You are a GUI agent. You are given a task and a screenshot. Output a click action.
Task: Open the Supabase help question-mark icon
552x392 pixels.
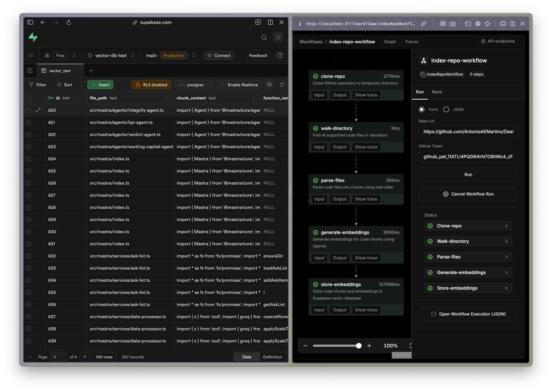[x=279, y=55]
